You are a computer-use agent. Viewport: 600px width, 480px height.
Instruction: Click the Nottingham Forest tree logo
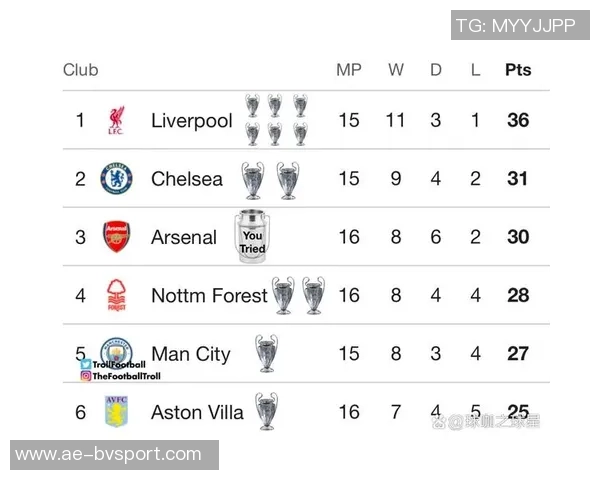pyautogui.click(x=116, y=295)
